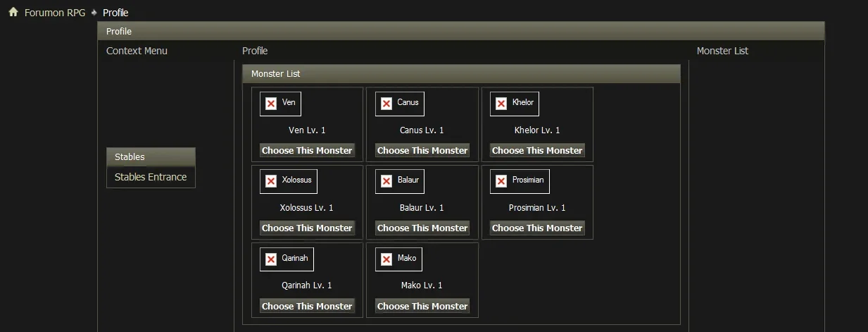The image size is (868, 332).
Task: Choose the Khelor monster
Action: 537,150
